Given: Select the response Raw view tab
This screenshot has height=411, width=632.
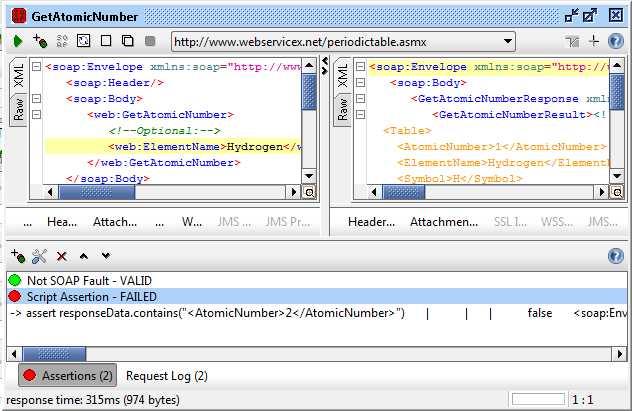Looking at the screenshot, I should [x=343, y=110].
